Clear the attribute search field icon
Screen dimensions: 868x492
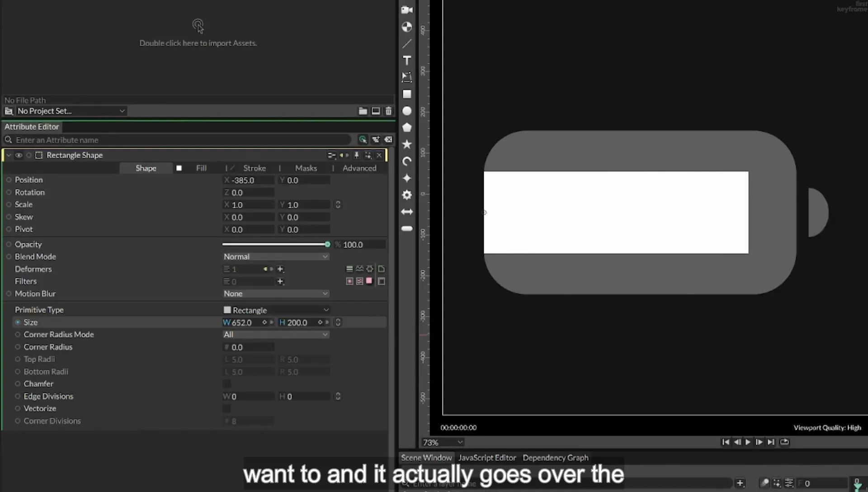(x=388, y=140)
